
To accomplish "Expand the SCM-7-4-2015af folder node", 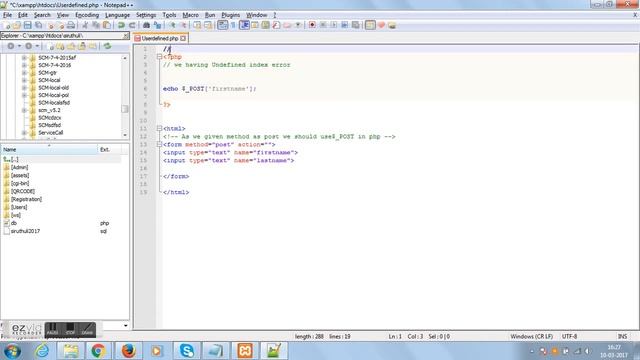I will click(24, 58).
